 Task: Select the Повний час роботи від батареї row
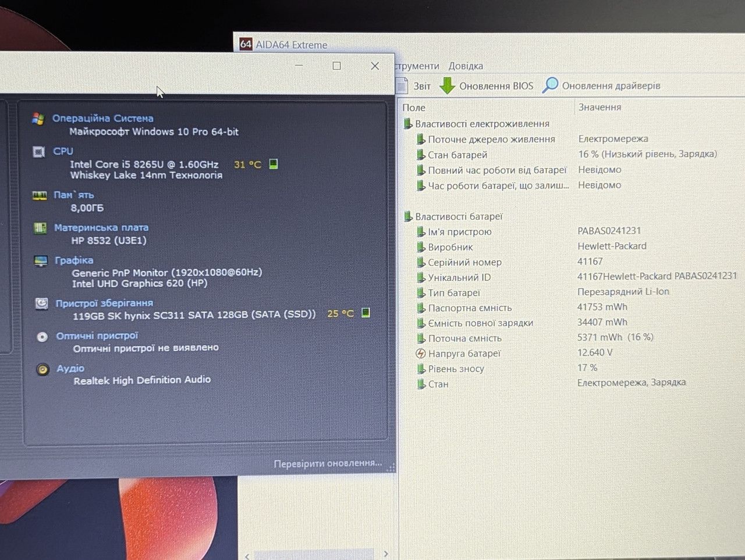[x=497, y=170]
